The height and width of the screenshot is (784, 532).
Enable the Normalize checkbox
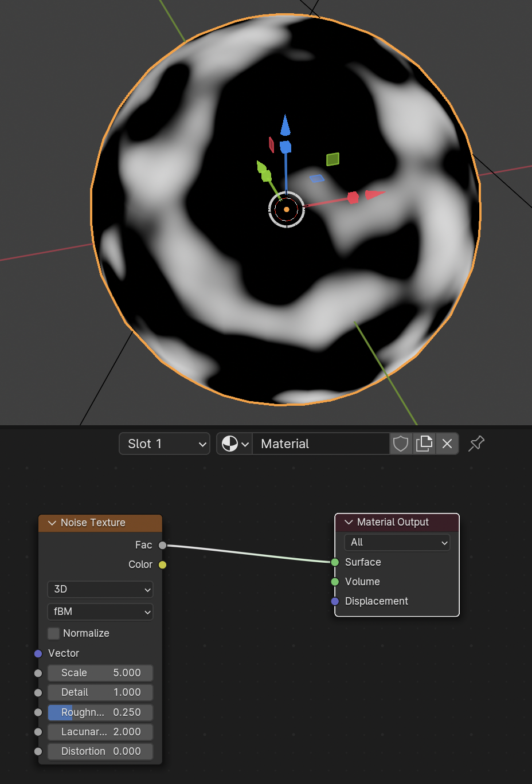[53, 633]
